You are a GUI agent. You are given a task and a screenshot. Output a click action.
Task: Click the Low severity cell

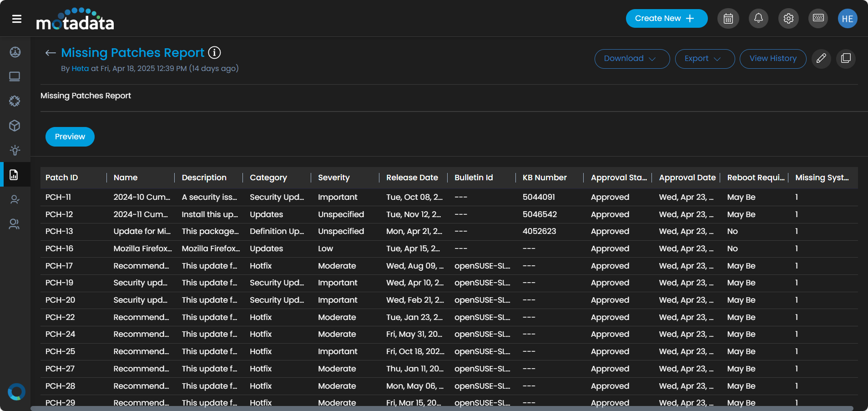tap(325, 249)
